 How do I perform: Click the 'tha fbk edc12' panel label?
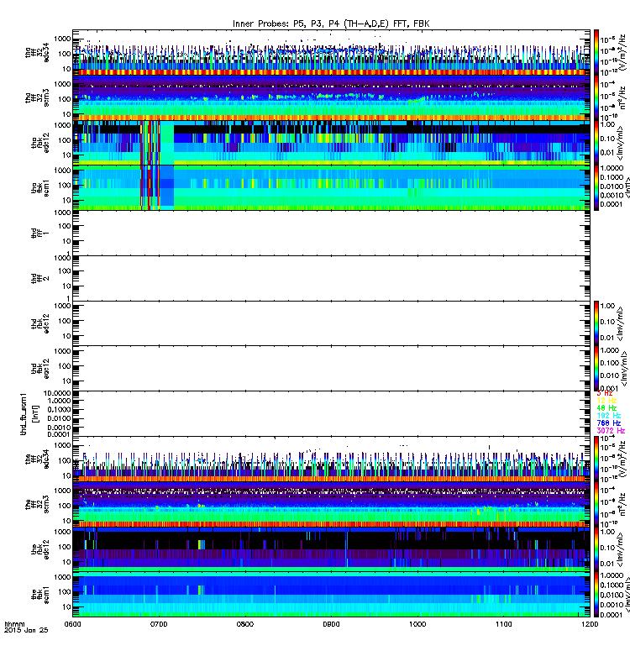[39, 143]
